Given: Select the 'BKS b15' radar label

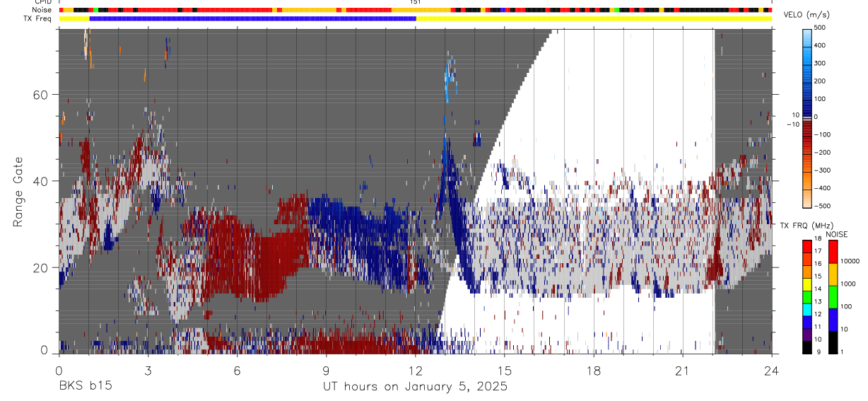Looking at the screenshot, I should click(x=85, y=387).
